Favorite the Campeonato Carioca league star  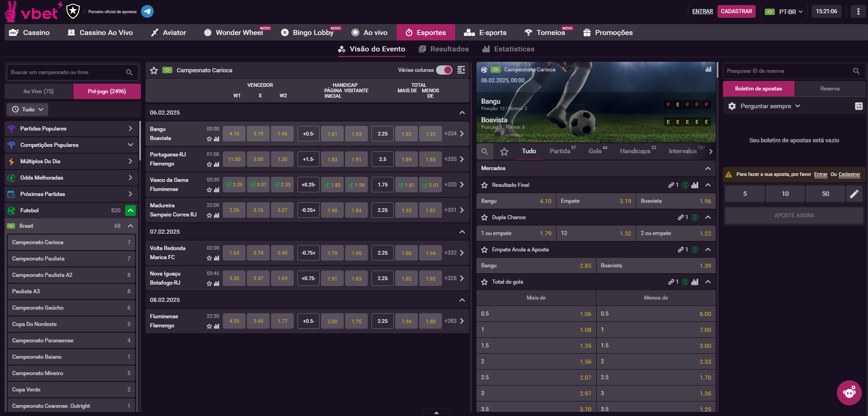(x=154, y=70)
